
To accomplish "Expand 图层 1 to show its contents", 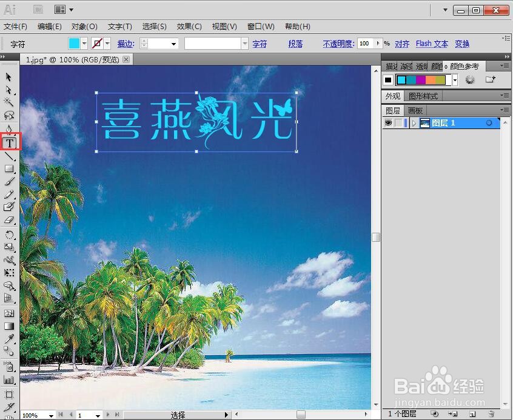I will 414,122.
